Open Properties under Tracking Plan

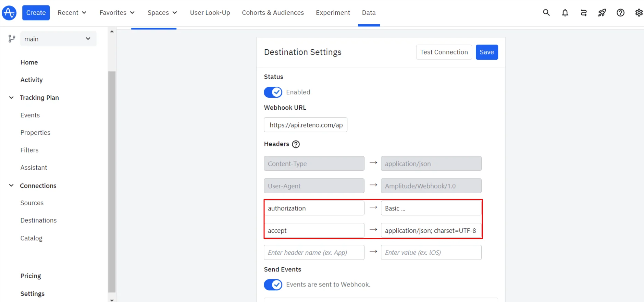click(x=35, y=133)
